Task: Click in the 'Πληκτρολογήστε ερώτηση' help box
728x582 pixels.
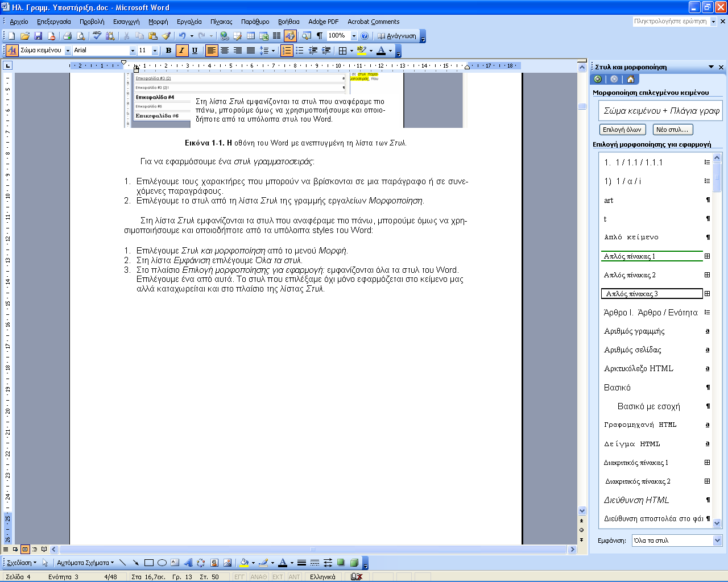Action: [671, 22]
